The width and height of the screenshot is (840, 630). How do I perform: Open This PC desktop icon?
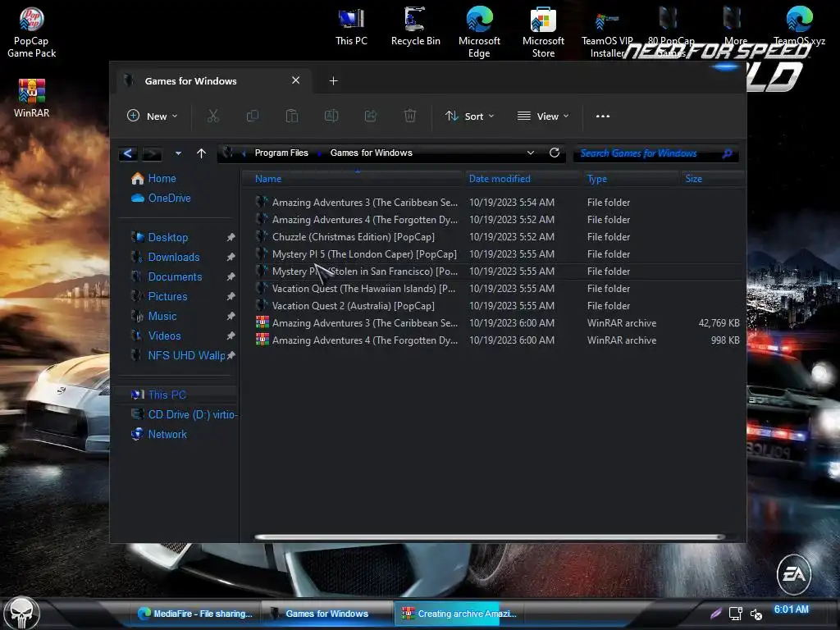click(351, 27)
